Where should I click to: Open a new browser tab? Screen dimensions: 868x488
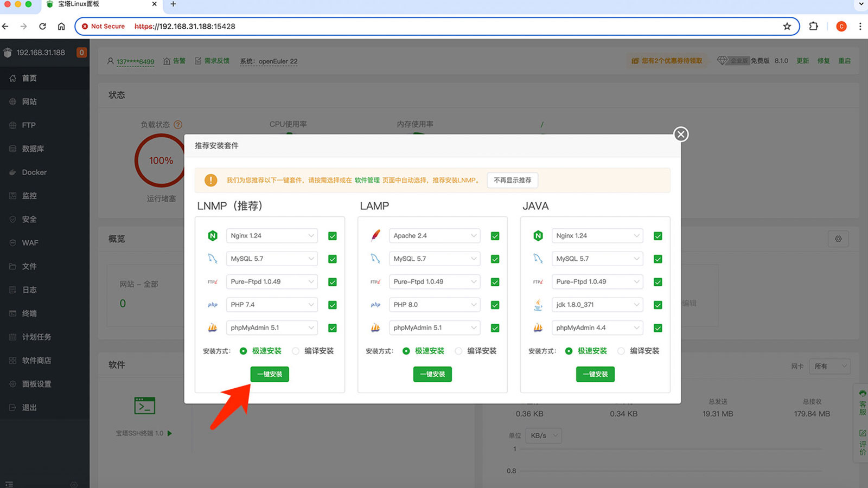173,4
